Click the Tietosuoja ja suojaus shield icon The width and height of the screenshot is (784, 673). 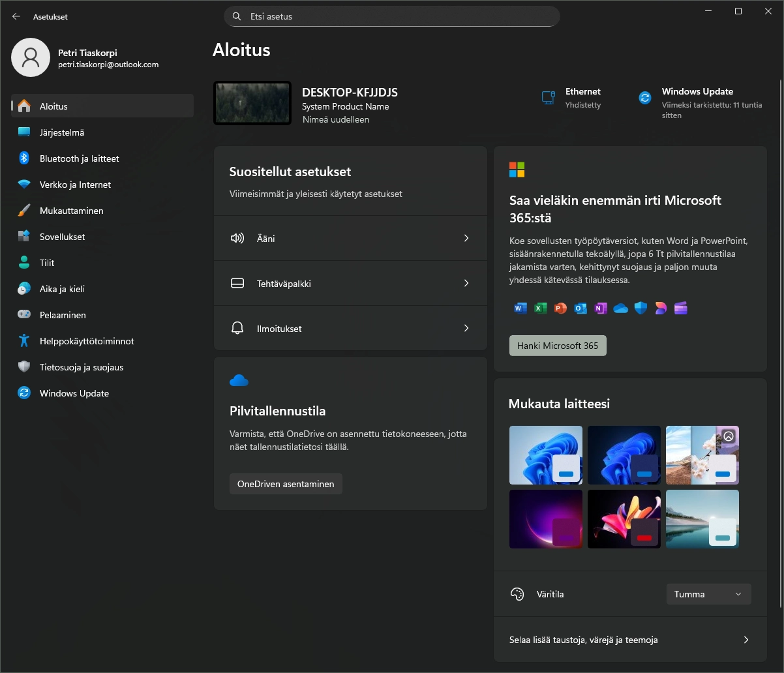24,367
